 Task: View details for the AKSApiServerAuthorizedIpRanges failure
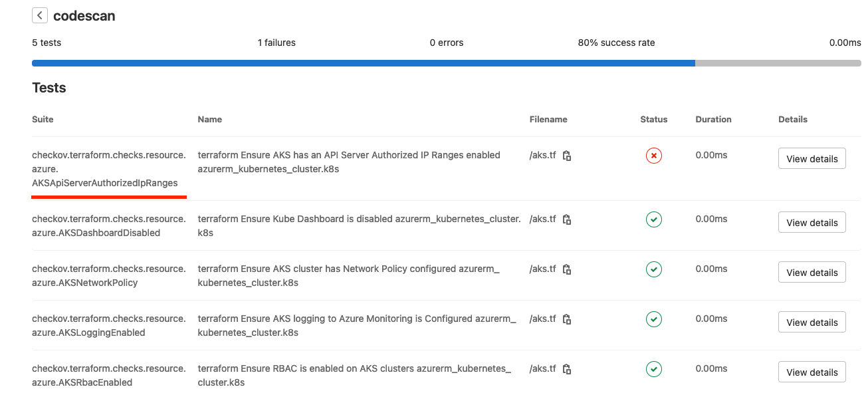pos(812,158)
